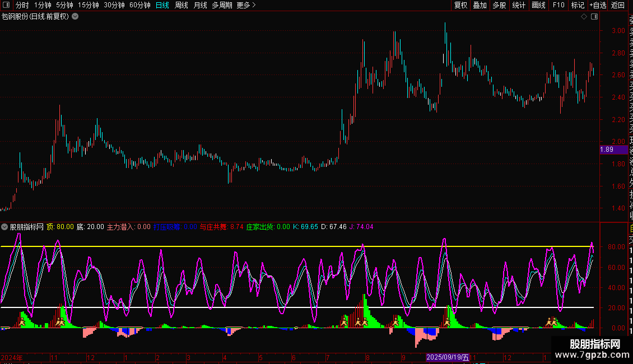
Task: Switch to the 分时 chart period
Action: click(x=22, y=5)
